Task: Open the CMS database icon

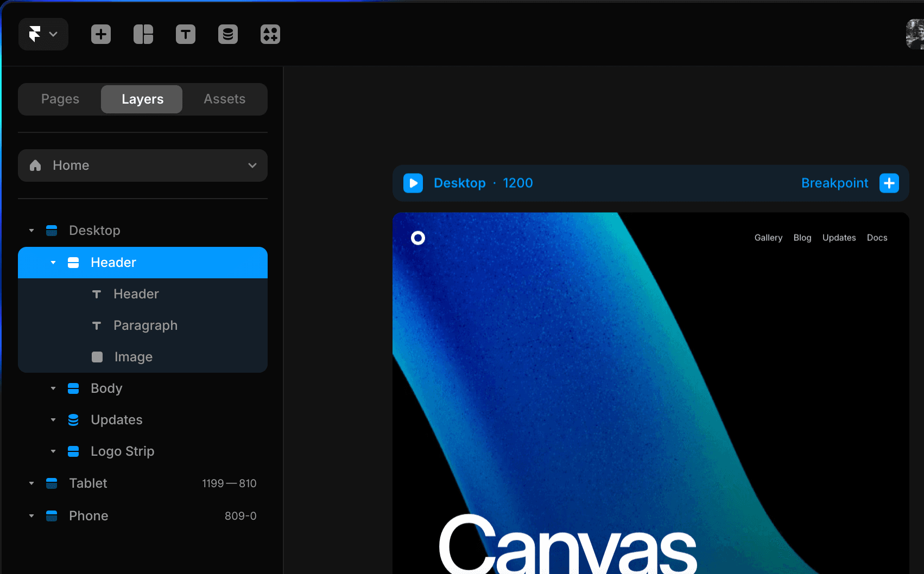Action: 228,34
